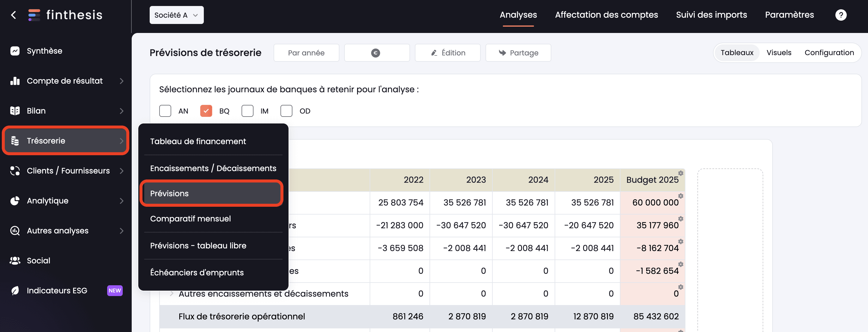Open settings gear on Budget 2025 header
Image resolution: width=868 pixels, height=332 pixels.
680,173
